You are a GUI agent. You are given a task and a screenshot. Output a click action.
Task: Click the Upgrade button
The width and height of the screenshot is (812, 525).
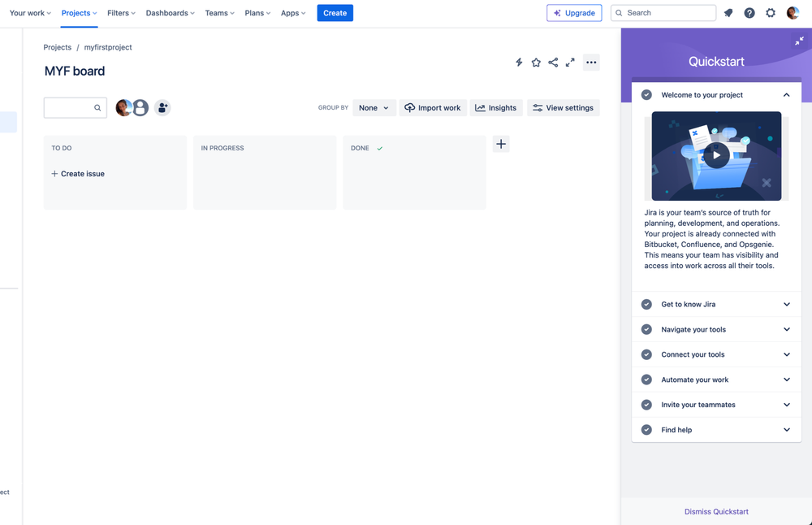[x=574, y=13]
